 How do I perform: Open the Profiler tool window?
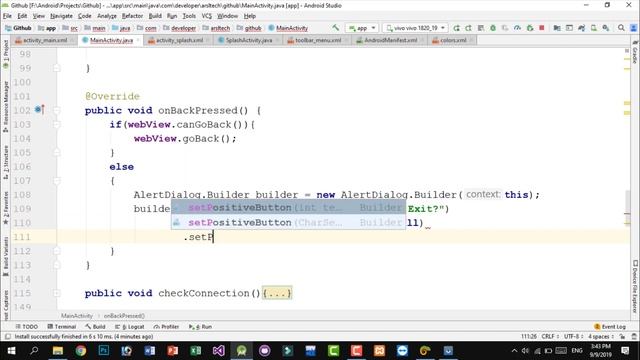[x=166, y=327]
